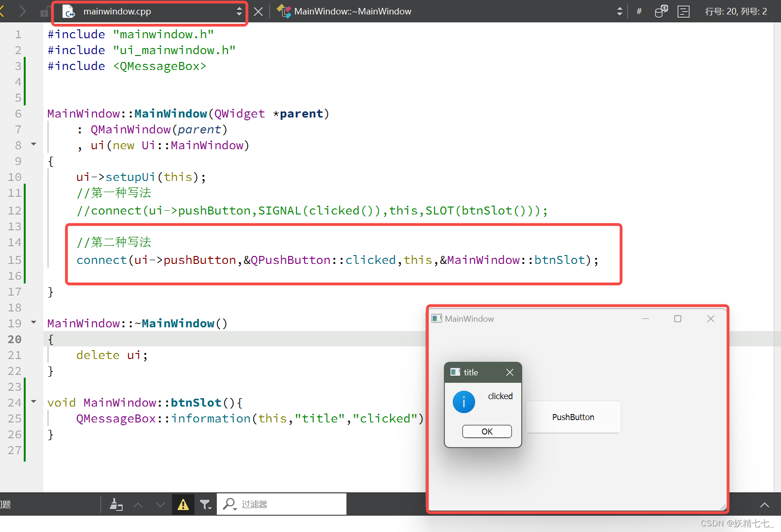Click the magnifier icon in filter box
This screenshot has height=532, width=781.
coord(229,504)
